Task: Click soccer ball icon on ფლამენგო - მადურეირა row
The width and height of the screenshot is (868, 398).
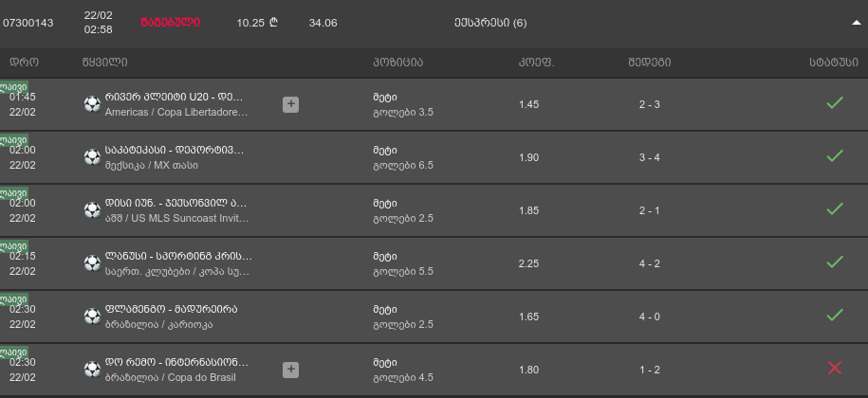Action: pyautogui.click(x=92, y=317)
